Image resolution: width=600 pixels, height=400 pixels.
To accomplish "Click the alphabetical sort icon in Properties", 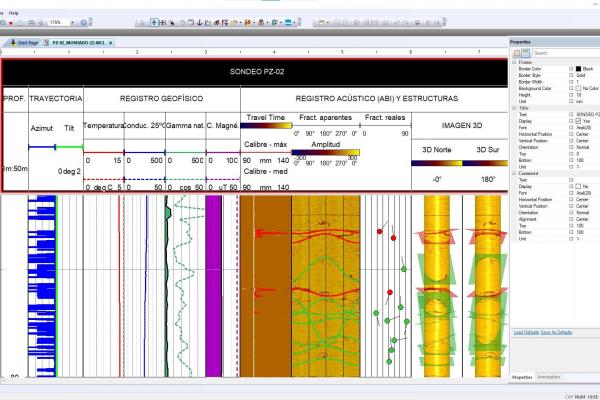I will (x=526, y=52).
